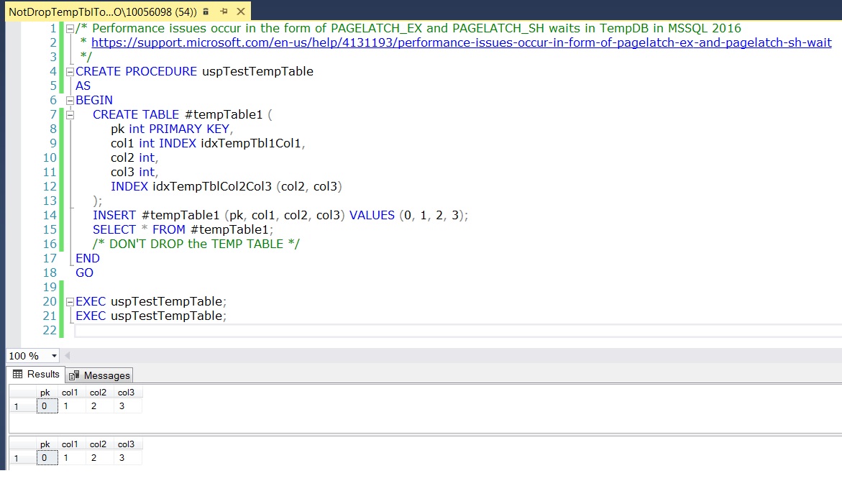Collapse the header comment block
This screenshot has height=504, width=842.
(x=69, y=28)
